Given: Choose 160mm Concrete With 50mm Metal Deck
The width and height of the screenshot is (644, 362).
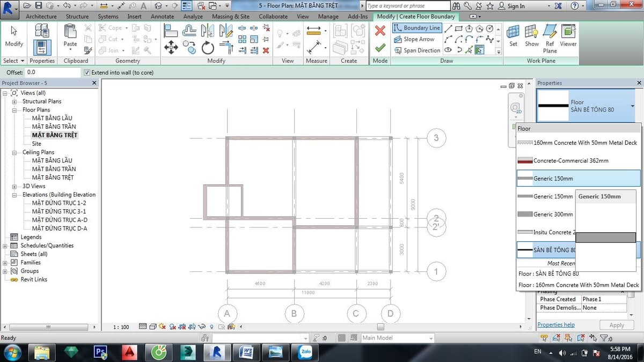Looking at the screenshot, I should click(x=579, y=143).
